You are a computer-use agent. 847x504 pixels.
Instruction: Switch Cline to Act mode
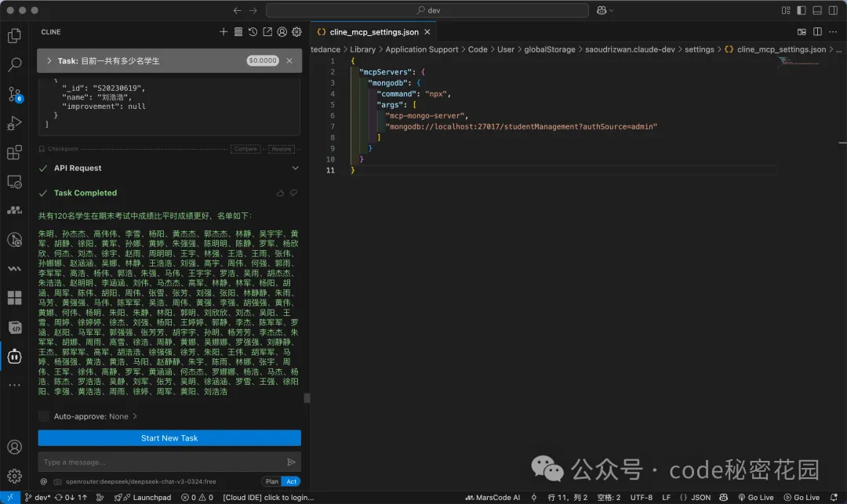tap(291, 481)
